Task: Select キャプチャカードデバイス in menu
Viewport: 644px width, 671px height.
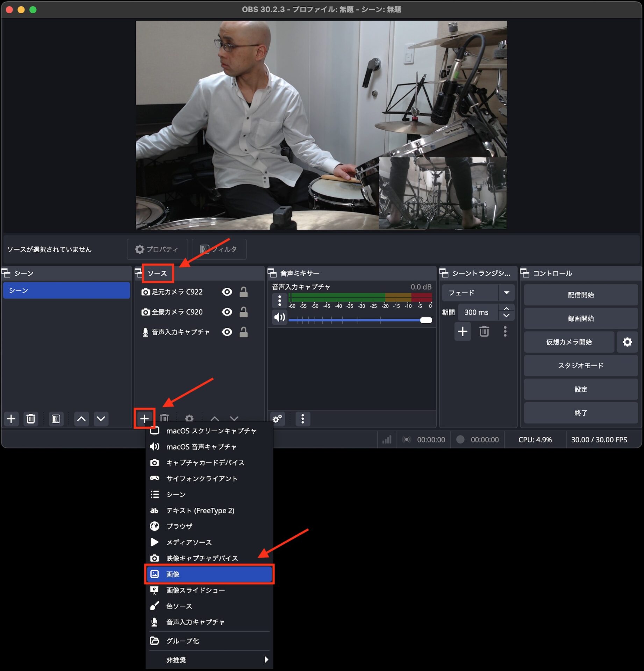Action: click(x=209, y=462)
